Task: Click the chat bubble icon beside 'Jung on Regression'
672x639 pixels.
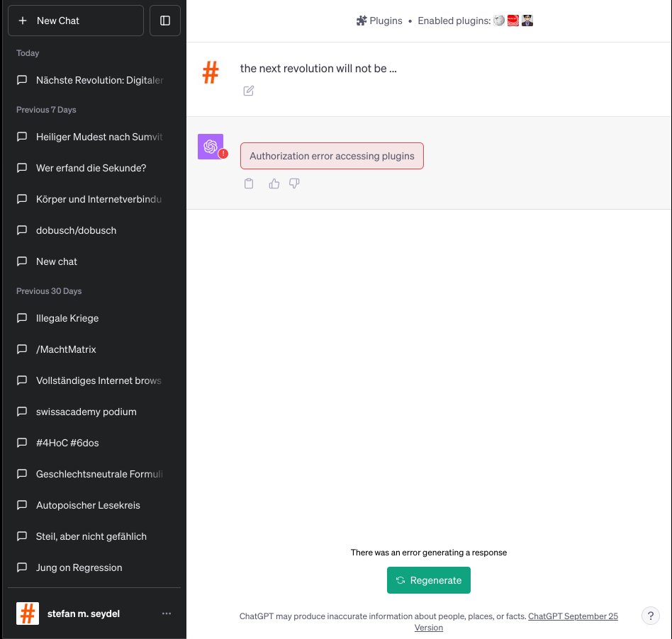Action: pos(22,567)
